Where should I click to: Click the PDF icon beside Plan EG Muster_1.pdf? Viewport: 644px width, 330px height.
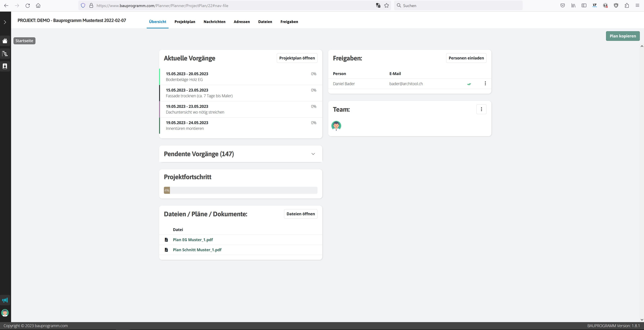pos(166,240)
